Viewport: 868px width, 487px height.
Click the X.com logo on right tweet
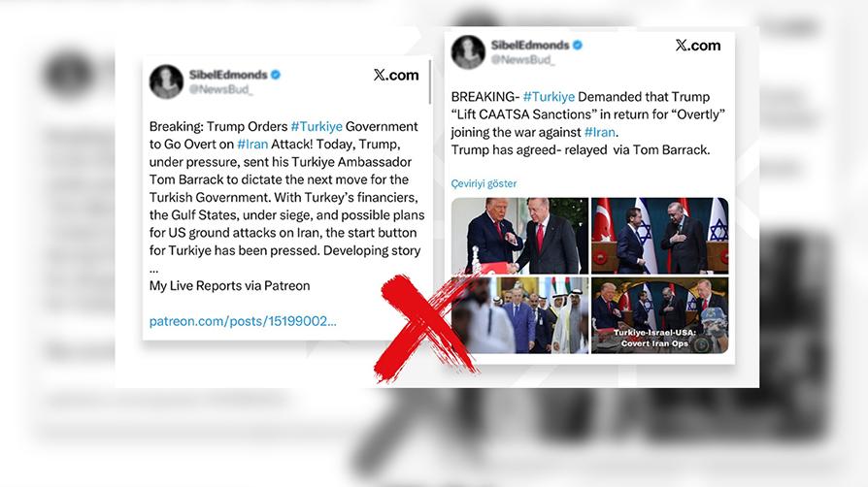tap(698, 46)
